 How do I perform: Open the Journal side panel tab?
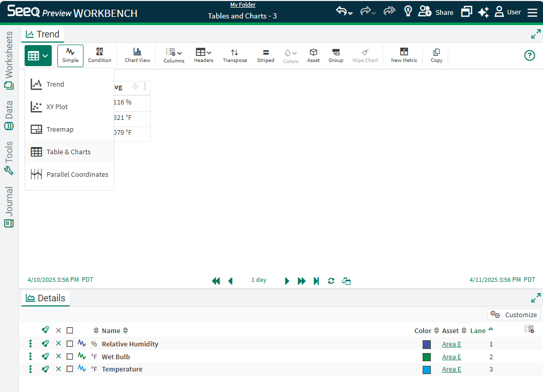click(x=9, y=207)
